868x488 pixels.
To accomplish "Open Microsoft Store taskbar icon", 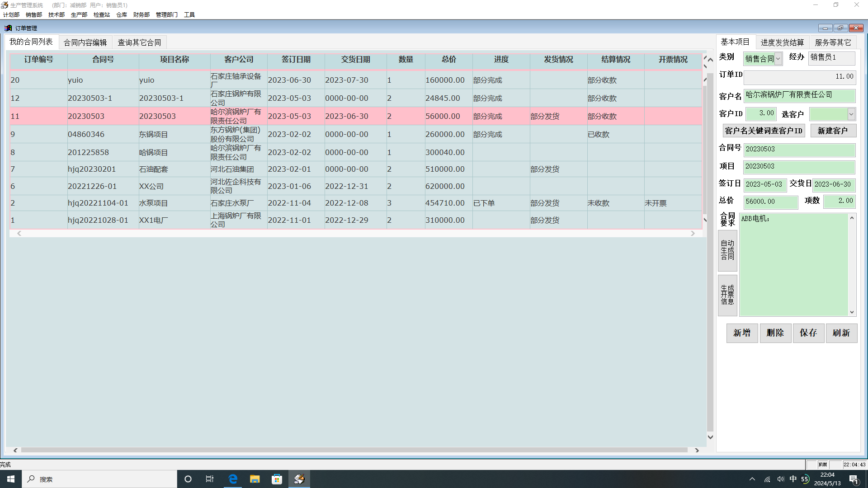I will point(277,479).
